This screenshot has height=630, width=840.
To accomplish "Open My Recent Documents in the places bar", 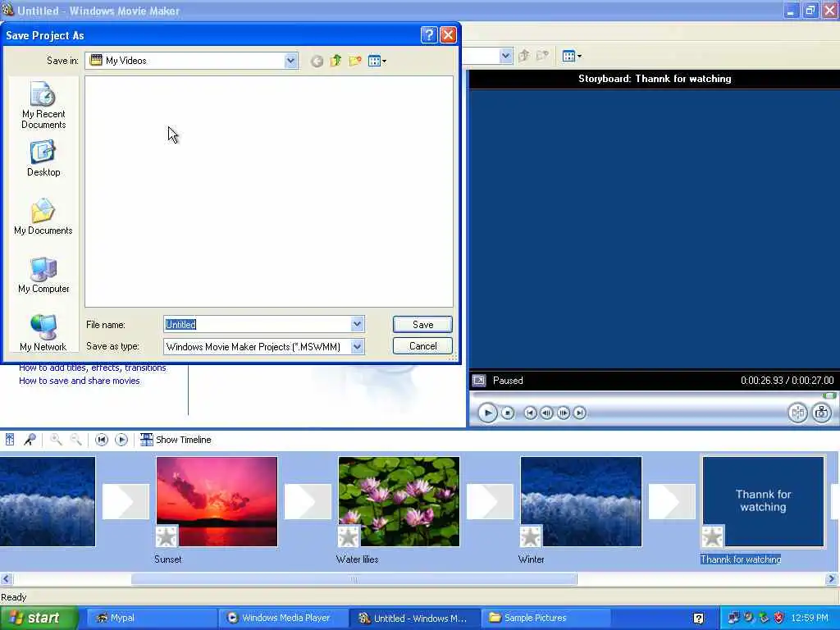I will coord(43,105).
